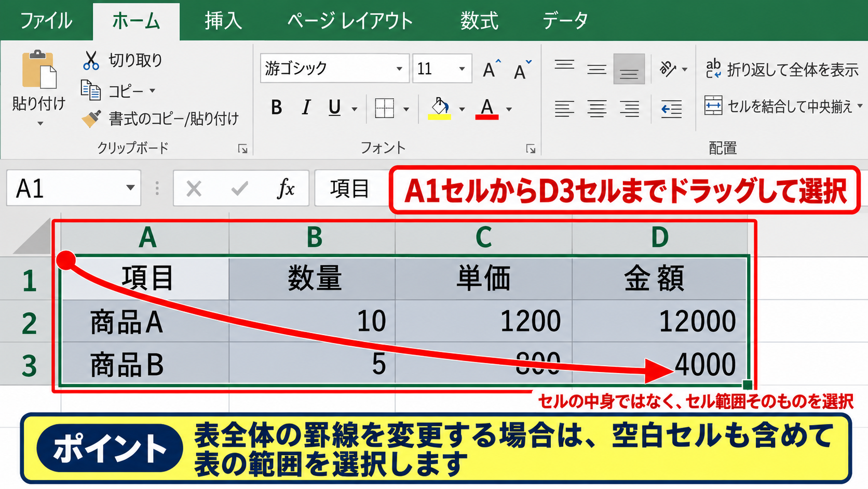Click the text orientation icon
Image resolution: width=868 pixels, height=489 pixels.
pos(668,69)
